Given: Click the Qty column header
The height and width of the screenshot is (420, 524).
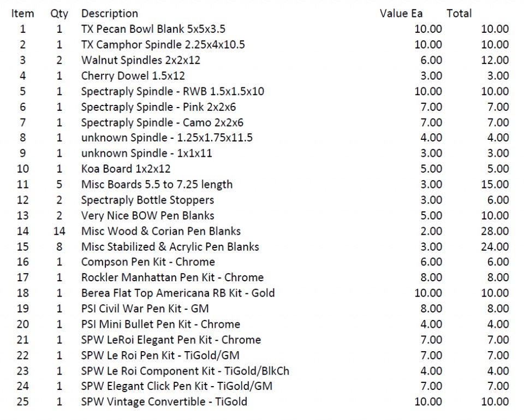Looking at the screenshot, I should click(59, 14).
